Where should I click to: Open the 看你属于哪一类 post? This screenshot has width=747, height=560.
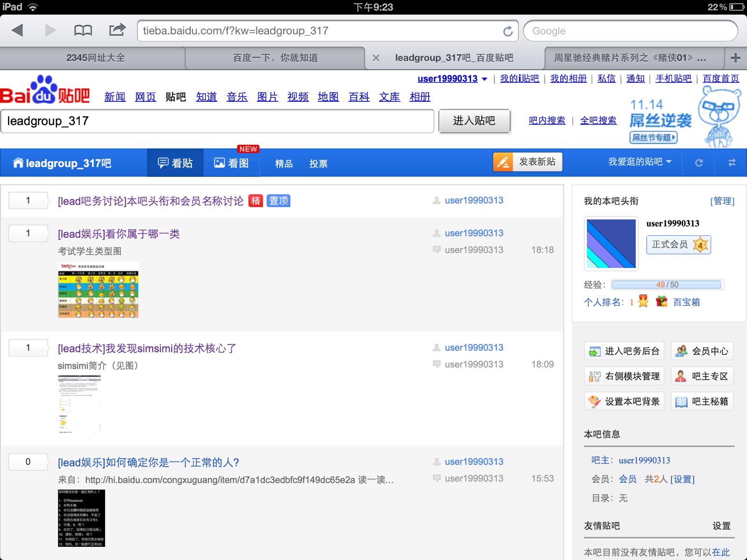click(x=119, y=234)
